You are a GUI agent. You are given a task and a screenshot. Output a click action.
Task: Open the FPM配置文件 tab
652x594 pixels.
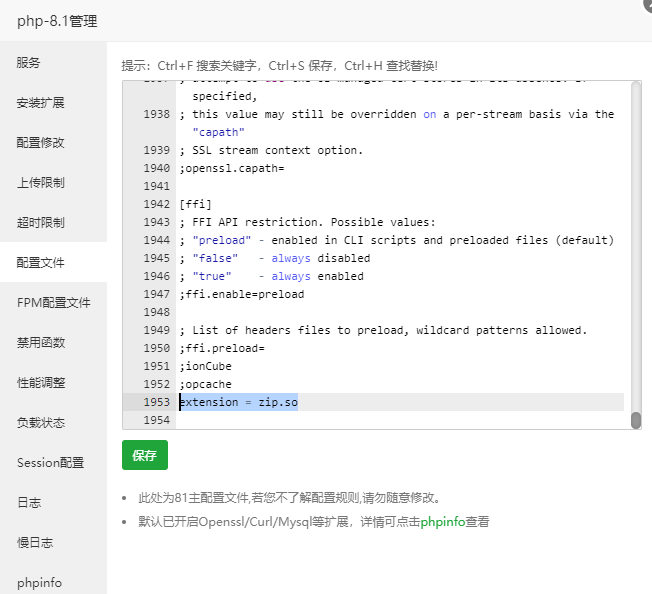[x=53, y=302]
